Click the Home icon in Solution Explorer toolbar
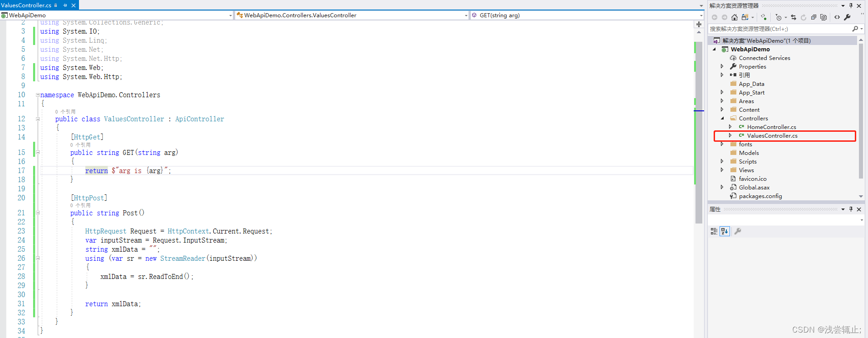This screenshot has height=338, width=868. click(735, 17)
